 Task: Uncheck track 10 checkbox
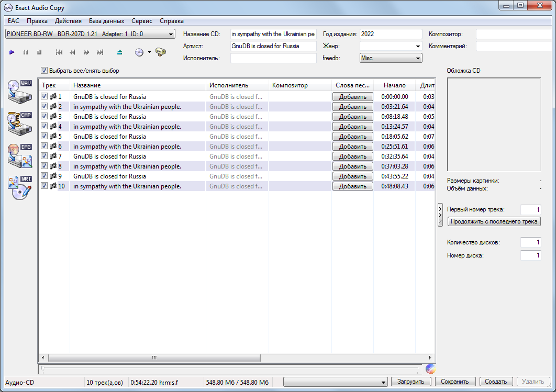pos(45,186)
